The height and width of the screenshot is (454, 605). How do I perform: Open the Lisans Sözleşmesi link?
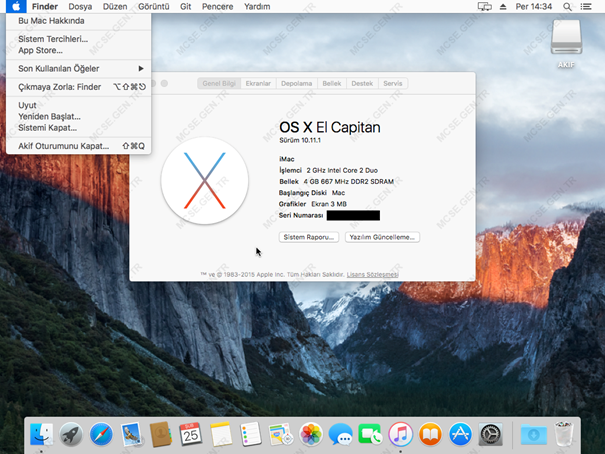[372, 275]
